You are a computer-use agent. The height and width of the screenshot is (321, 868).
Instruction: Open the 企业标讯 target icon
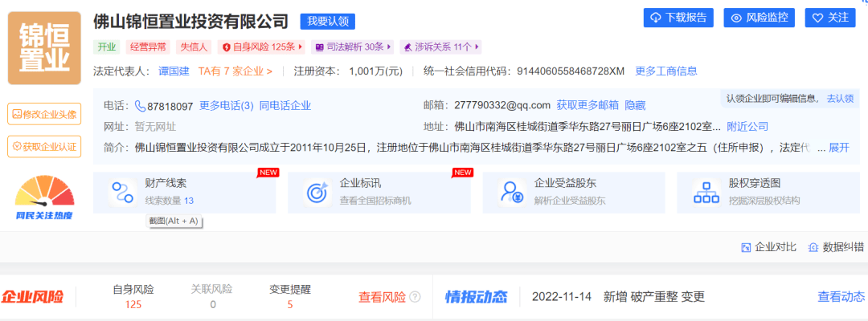pyautogui.click(x=317, y=192)
